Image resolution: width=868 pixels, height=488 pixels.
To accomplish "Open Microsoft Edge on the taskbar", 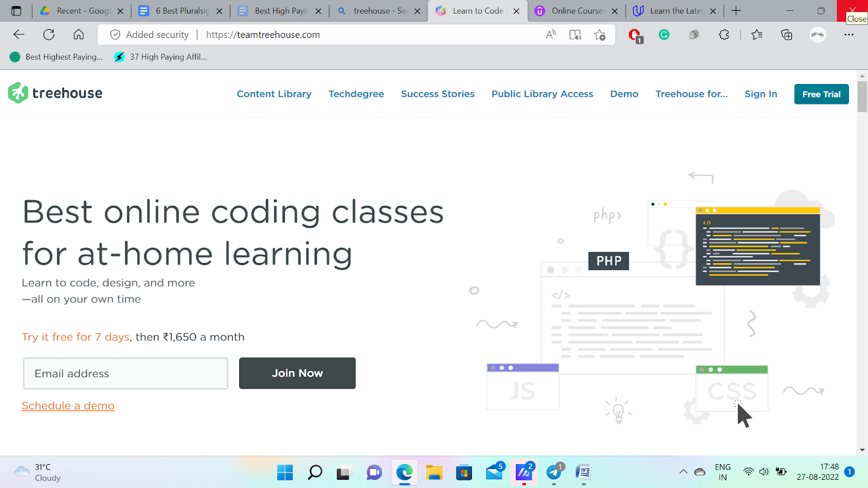I will (404, 472).
